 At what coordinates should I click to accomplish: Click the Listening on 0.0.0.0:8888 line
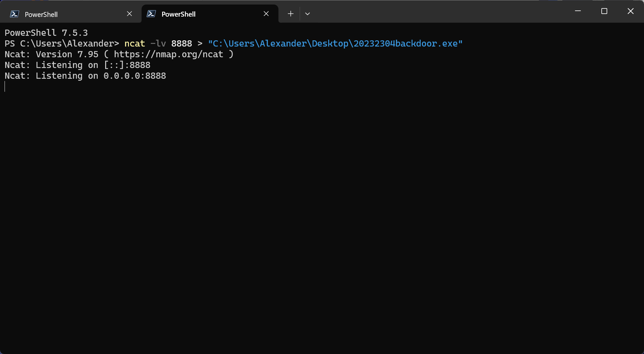85,76
